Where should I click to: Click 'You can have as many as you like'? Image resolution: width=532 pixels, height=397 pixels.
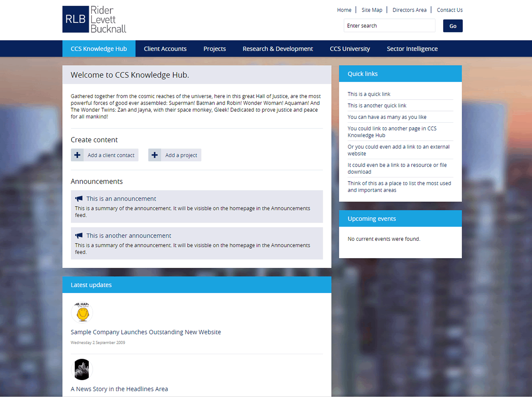(x=387, y=117)
